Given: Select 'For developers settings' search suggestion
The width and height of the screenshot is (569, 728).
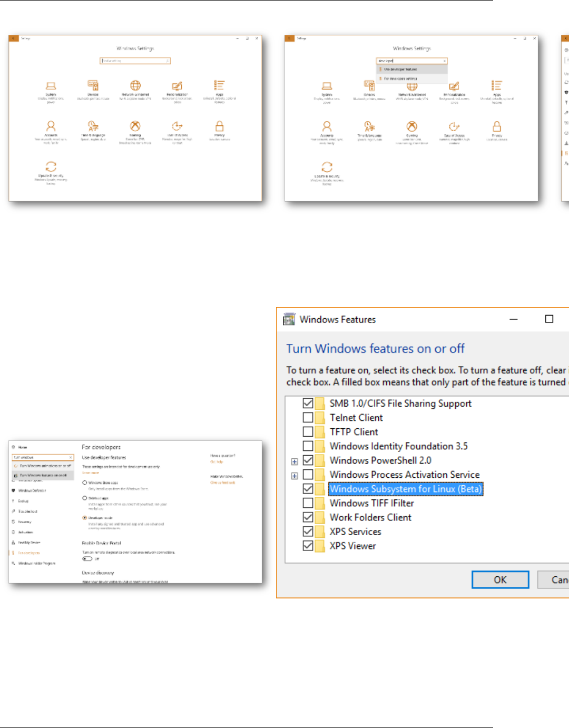Looking at the screenshot, I should (x=412, y=78).
